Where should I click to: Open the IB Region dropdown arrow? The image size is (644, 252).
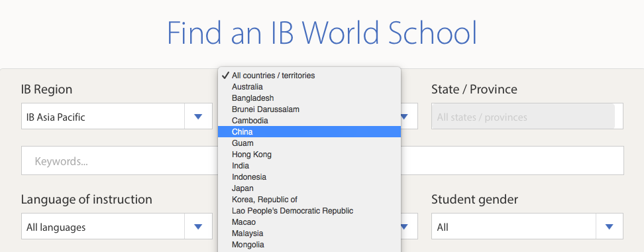click(198, 116)
